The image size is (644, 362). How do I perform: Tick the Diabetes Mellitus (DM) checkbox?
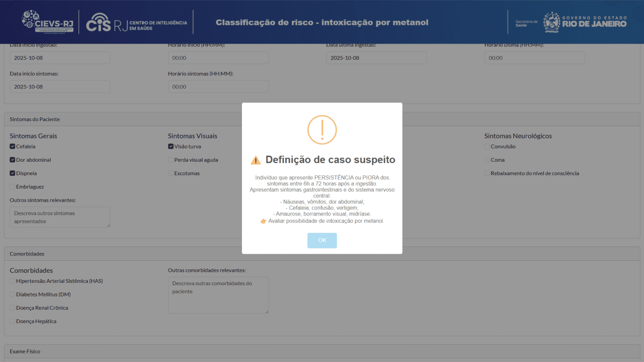(x=12, y=294)
